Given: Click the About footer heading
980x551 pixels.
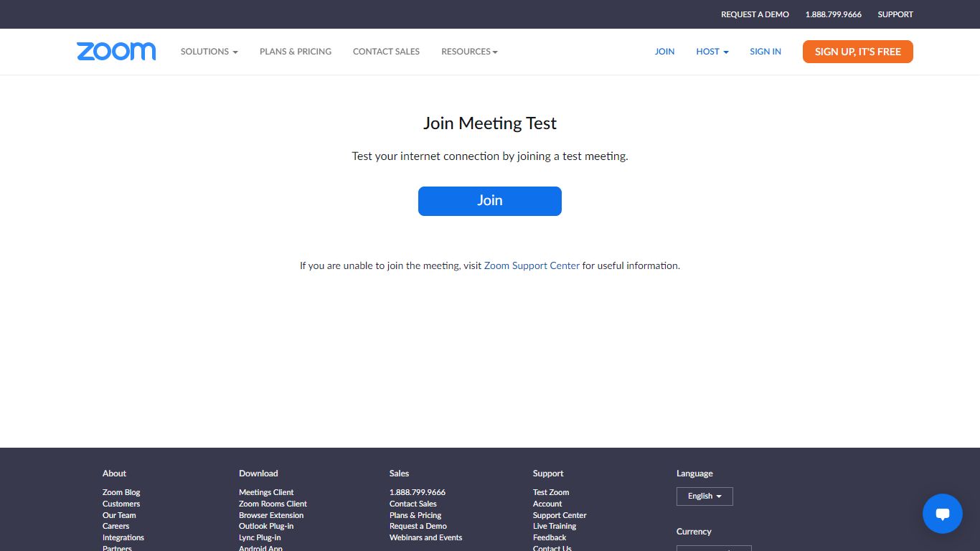Looking at the screenshot, I should (x=114, y=474).
